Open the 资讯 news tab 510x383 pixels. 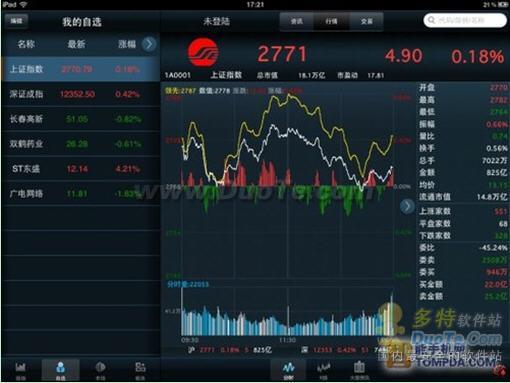296,21
